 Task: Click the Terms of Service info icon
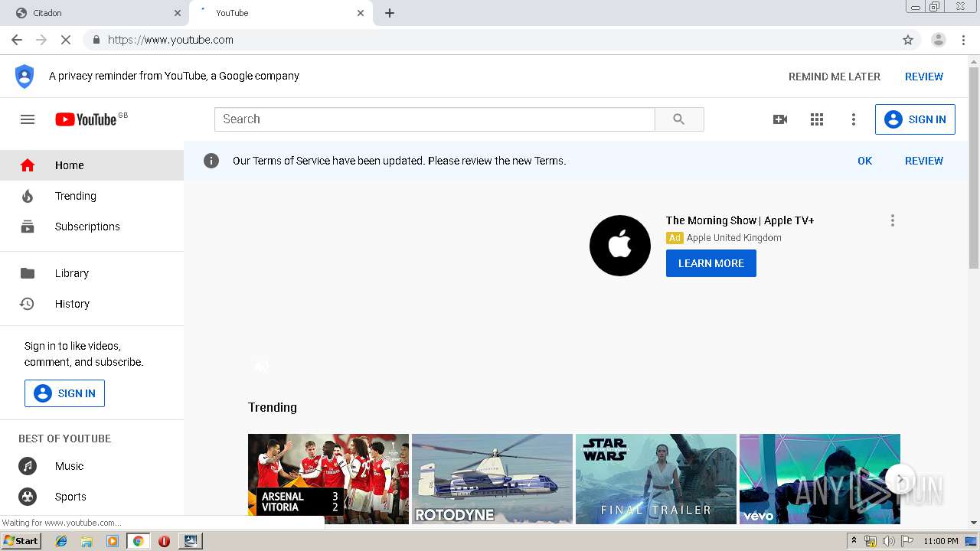tap(211, 161)
